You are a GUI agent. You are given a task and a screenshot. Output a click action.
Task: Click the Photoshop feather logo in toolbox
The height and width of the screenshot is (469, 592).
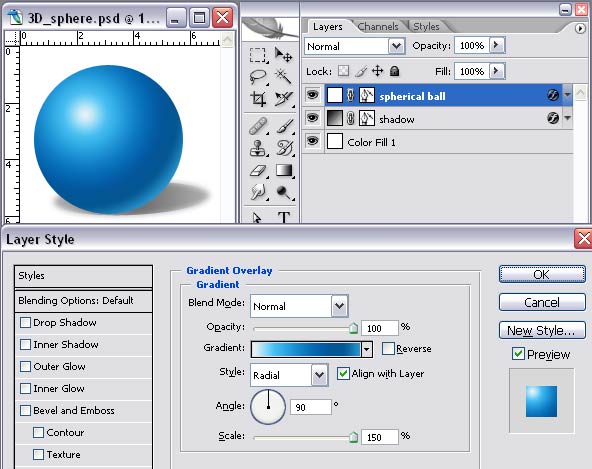pyautogui.click(x=270, y=29)
